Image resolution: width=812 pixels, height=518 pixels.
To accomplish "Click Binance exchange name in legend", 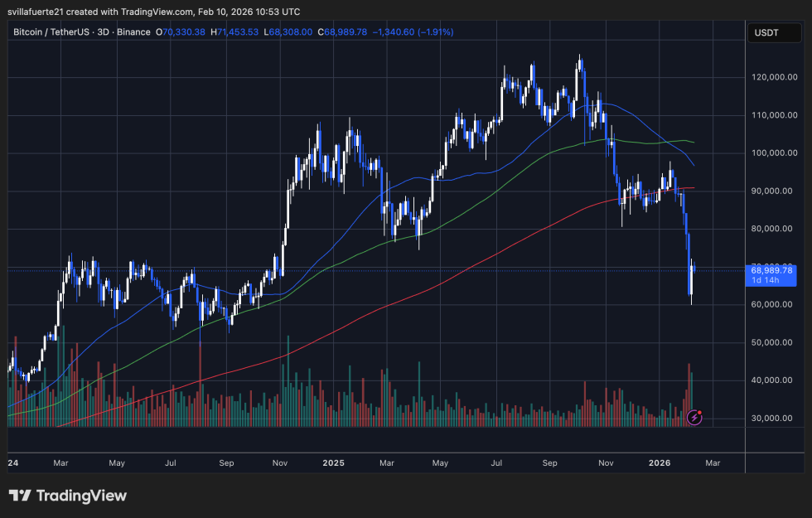I will click(133, 32).
